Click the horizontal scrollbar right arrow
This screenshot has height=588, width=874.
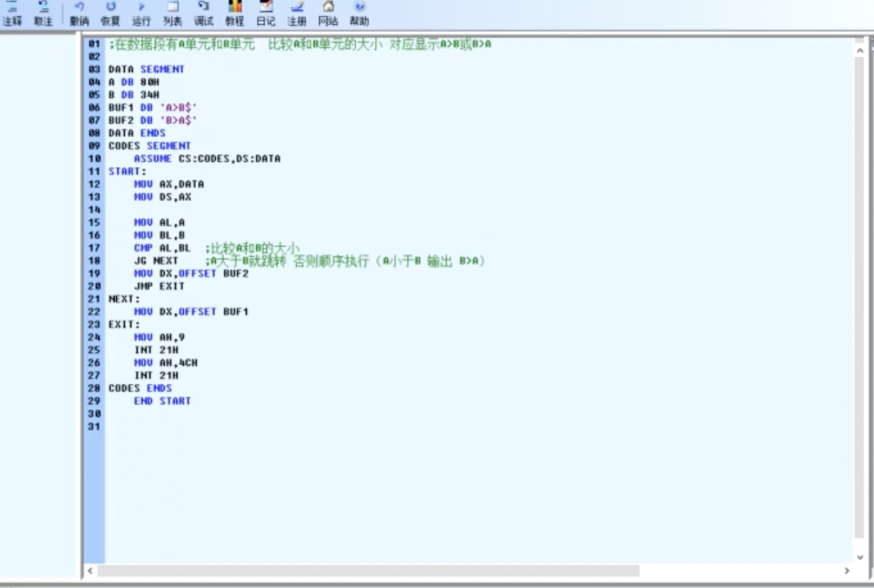coord(847,571)
